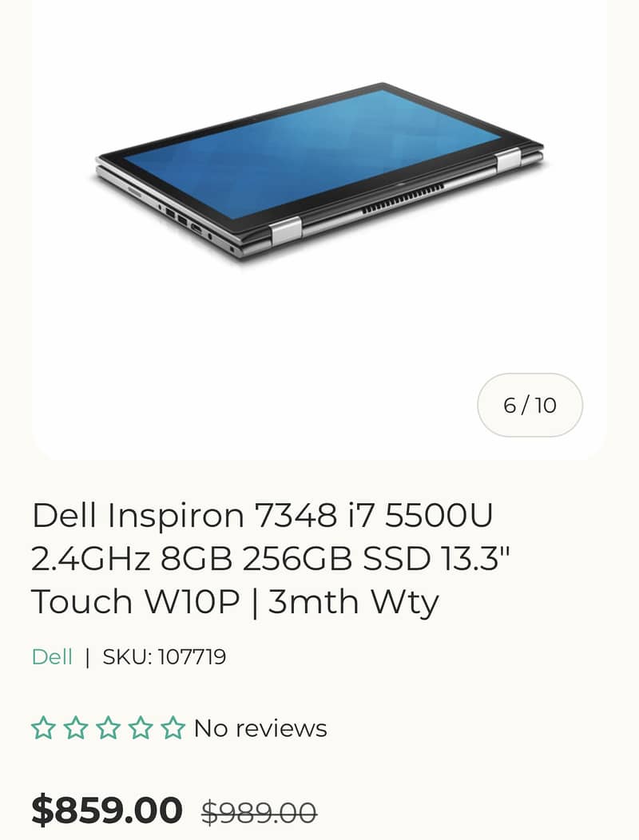Select the Dell Inspiron 7348 product title
This screenshot has height=840, width=639.
270,558
